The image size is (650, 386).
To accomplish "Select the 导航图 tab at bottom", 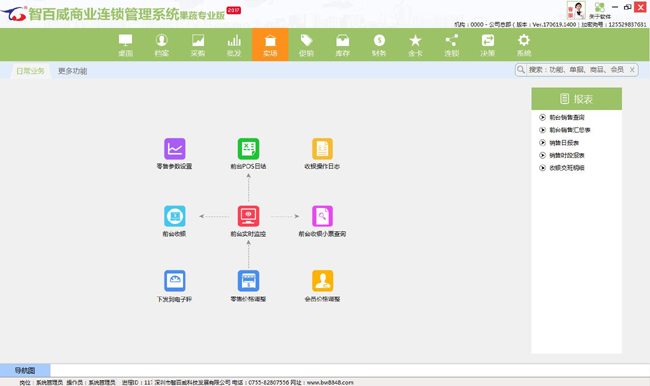I will point(25,370).
